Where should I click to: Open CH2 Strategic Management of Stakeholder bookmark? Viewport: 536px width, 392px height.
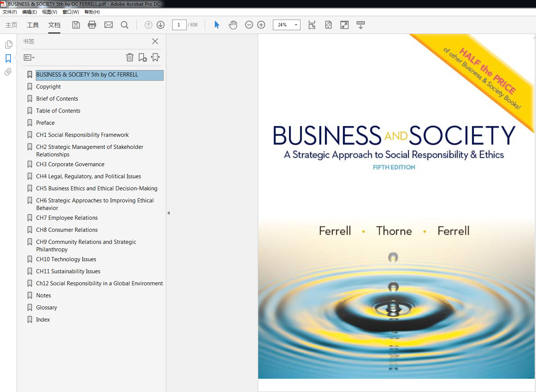90,151
